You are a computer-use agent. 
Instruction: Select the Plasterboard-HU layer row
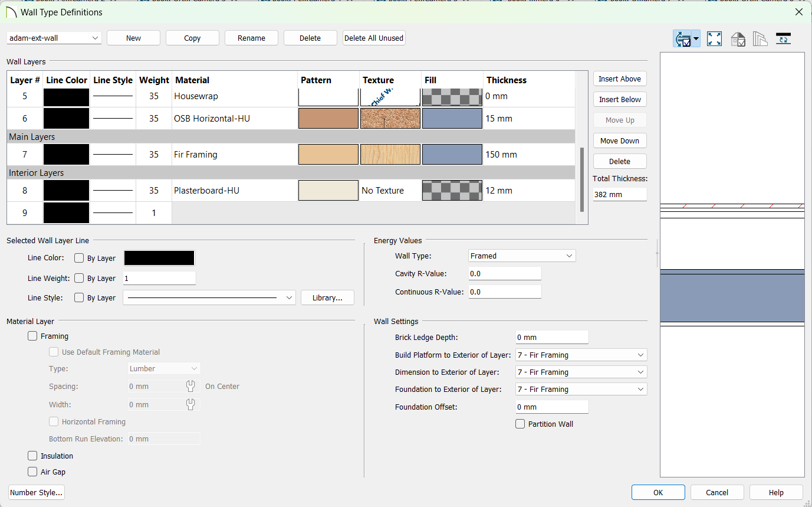tap(291, 191)
